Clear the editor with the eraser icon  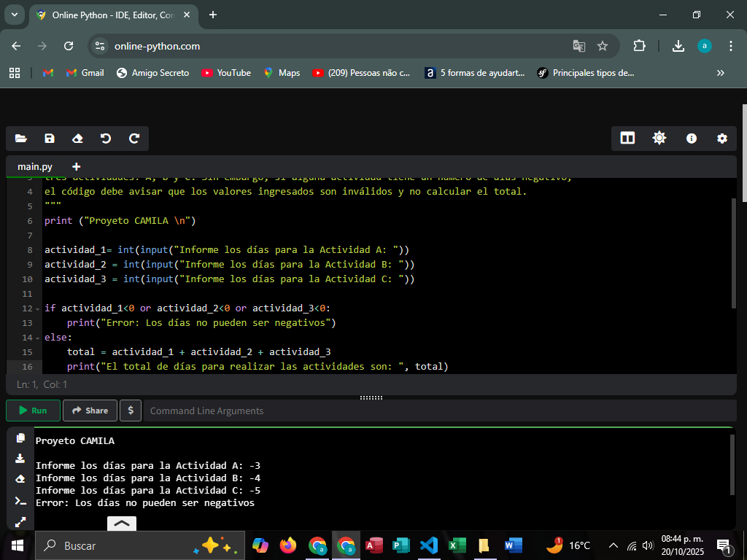[77, 139]
